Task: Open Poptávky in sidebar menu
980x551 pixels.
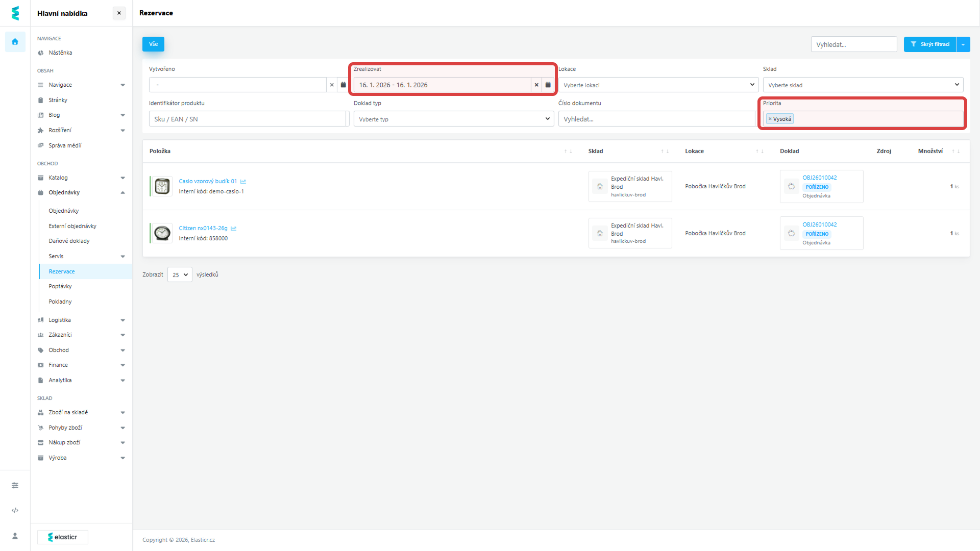Action: (x=60, y=286)
